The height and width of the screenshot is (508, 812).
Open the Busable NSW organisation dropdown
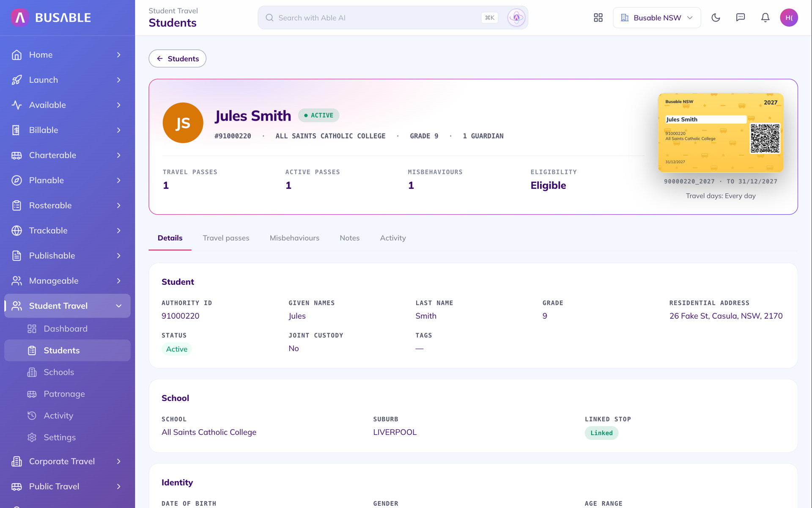click(656, 18)
